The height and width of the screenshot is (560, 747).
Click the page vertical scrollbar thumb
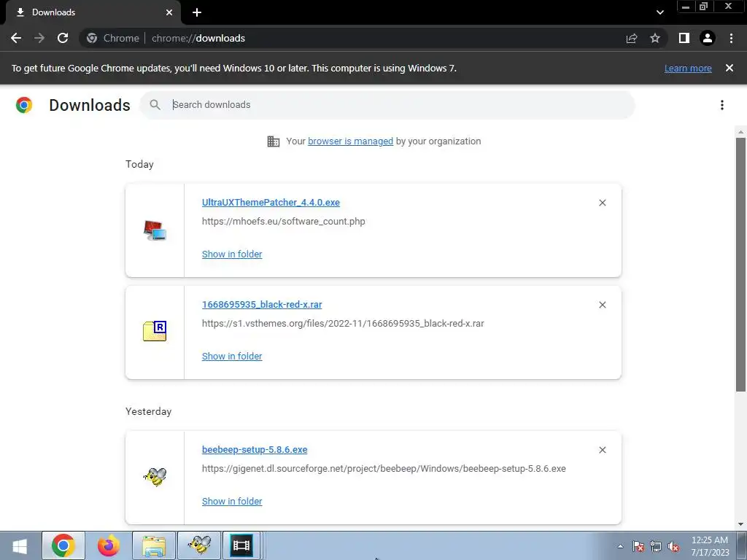[740, 265]
